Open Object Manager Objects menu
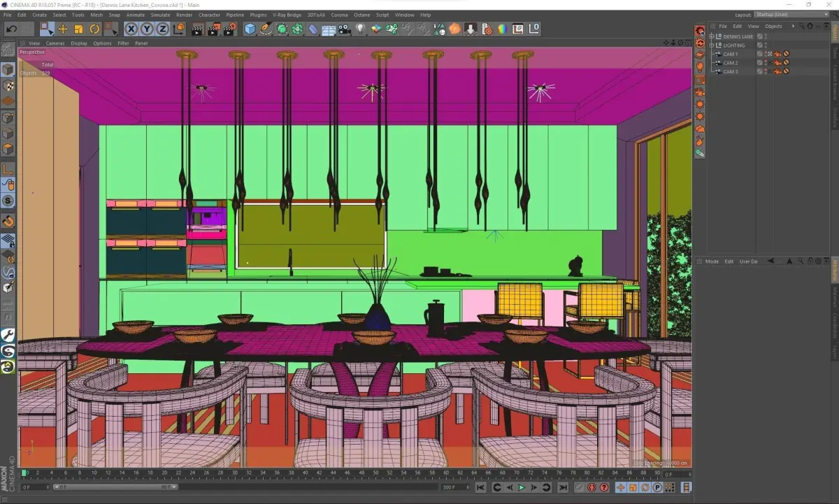The width and height of the screenshot is (839, 504). [x=773, y=27]
